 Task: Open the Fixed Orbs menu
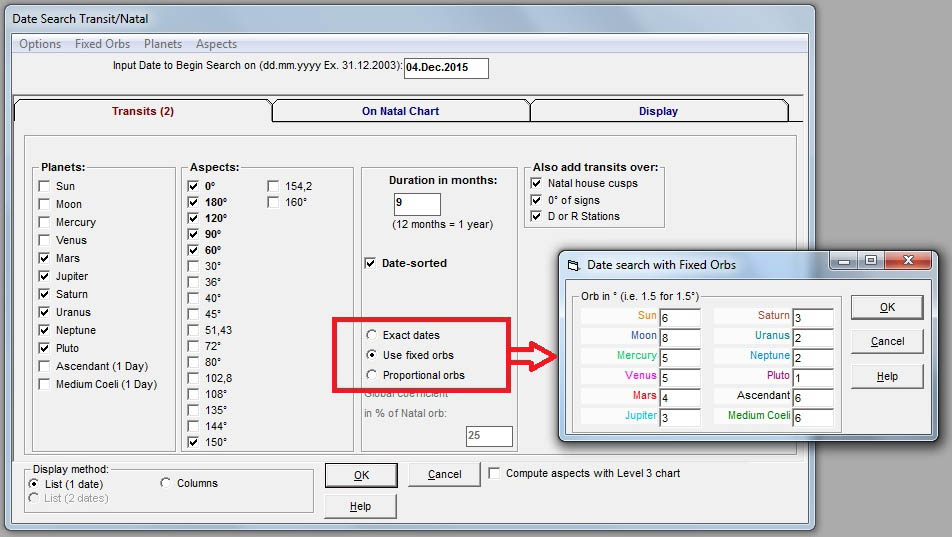click(x=102, y=44)
